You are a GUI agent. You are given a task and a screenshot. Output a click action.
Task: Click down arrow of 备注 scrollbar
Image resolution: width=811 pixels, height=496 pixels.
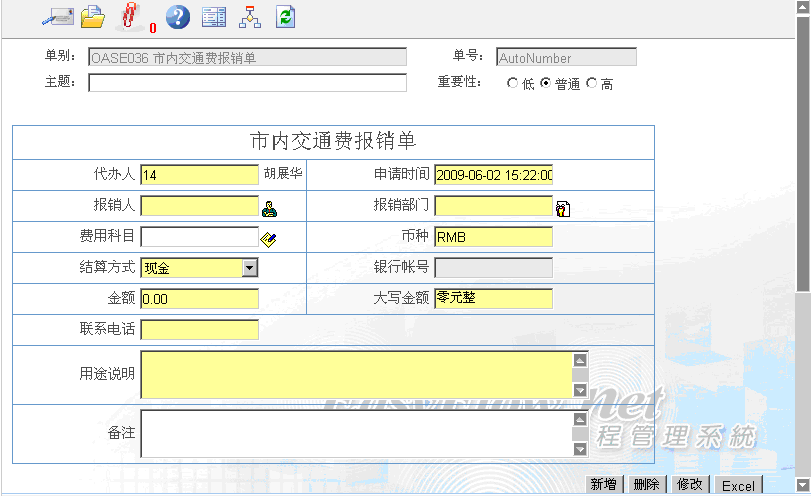pyautogui.click(x=579, y=450)
